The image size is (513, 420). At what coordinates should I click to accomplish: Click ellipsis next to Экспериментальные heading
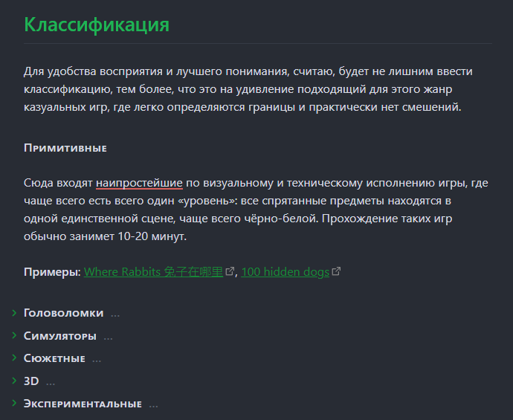tap(153, 405)
